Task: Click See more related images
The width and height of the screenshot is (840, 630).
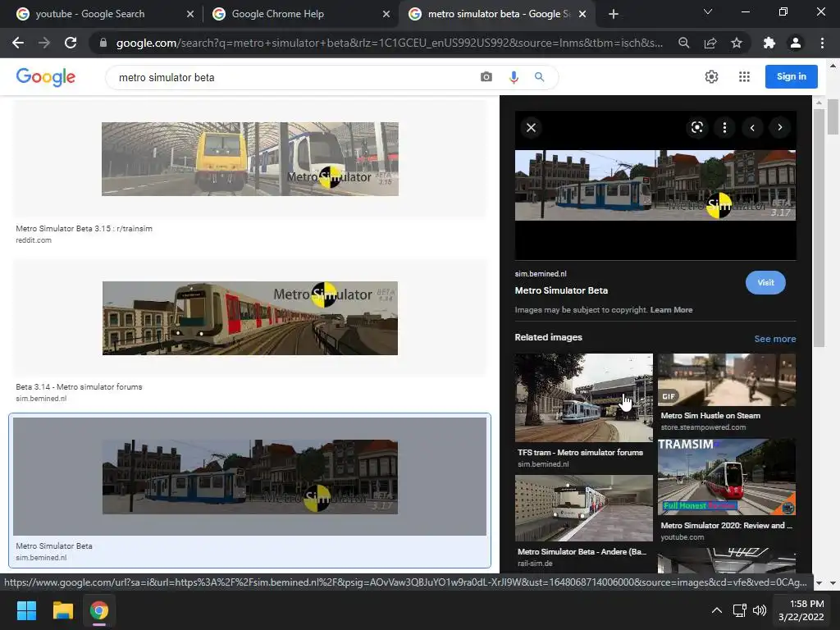Action: (x=774, y=339)
